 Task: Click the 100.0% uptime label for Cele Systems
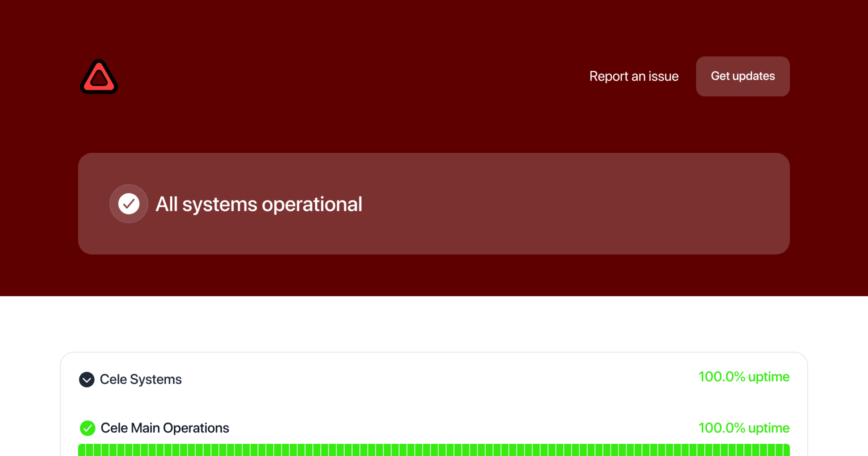click(744, 377)
